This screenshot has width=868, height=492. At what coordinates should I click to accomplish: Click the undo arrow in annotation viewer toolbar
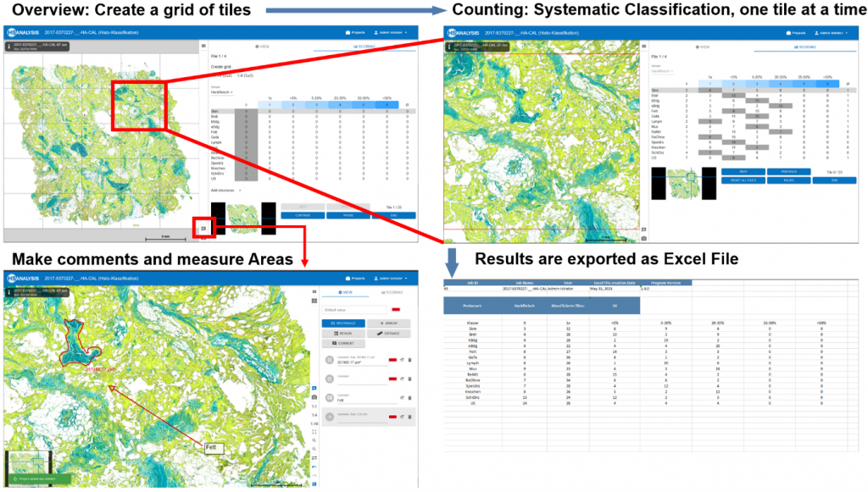pos(315,467)
